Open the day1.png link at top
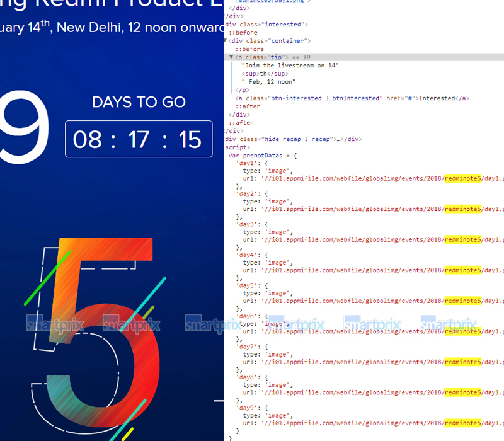The image size is (504, 441). coord(270,1)
